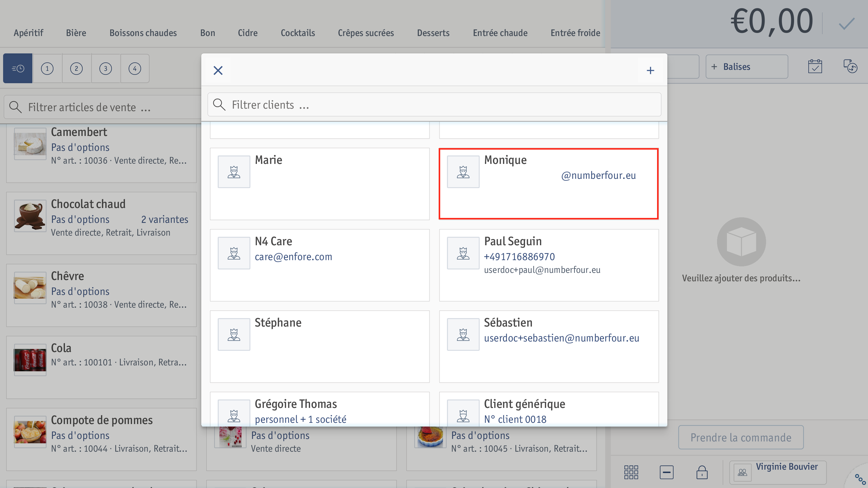The height and width of the screenshot is (488, 868).
Task: Click the search magnifier in Filtrer clients
Action: click(x=219, y=105)
